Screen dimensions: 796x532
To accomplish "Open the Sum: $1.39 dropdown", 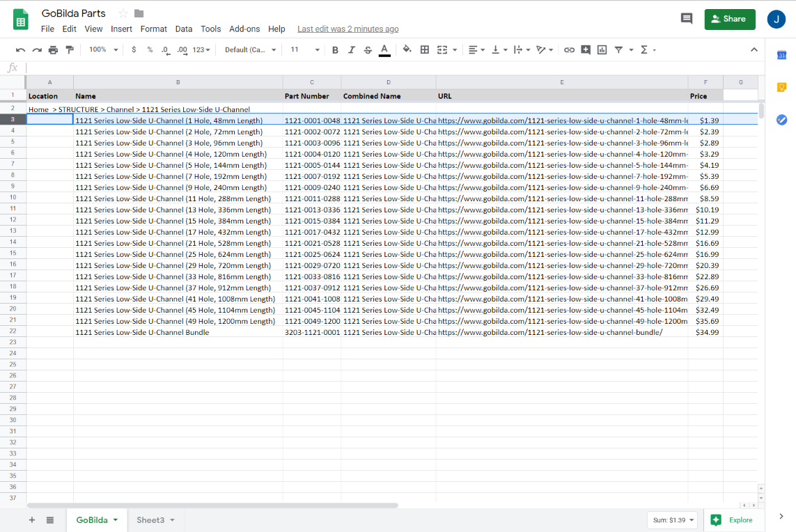I will pos(673,520).
